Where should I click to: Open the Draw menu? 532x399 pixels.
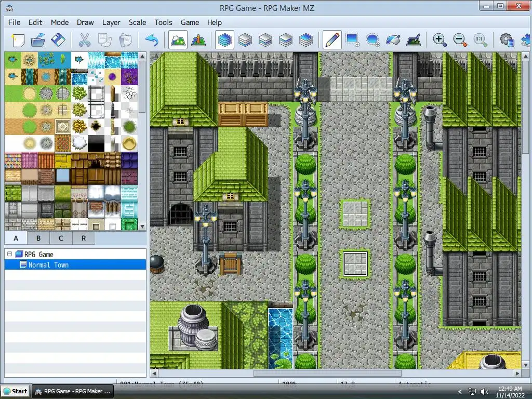[x=85, y=22]
